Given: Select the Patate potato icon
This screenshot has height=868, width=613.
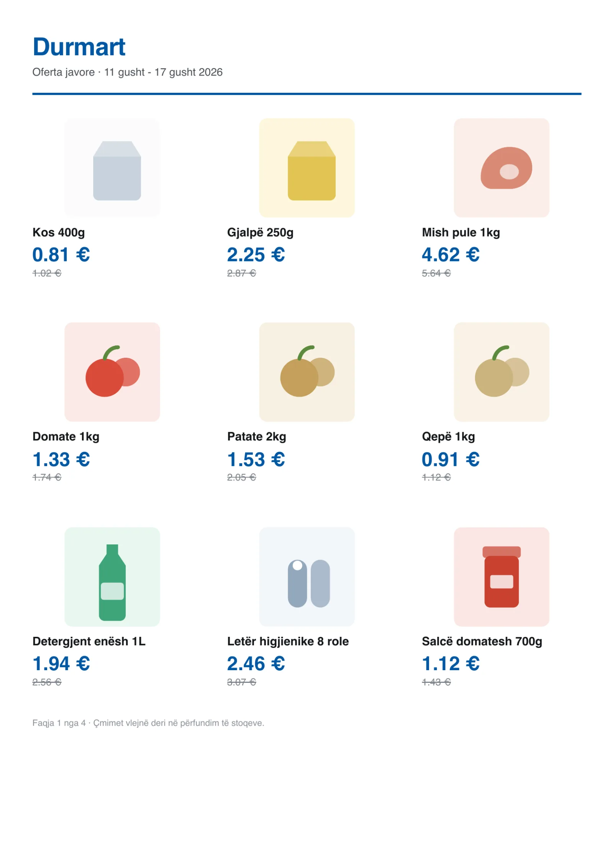Looking at the screenshot, I should (x=306, y=372).
